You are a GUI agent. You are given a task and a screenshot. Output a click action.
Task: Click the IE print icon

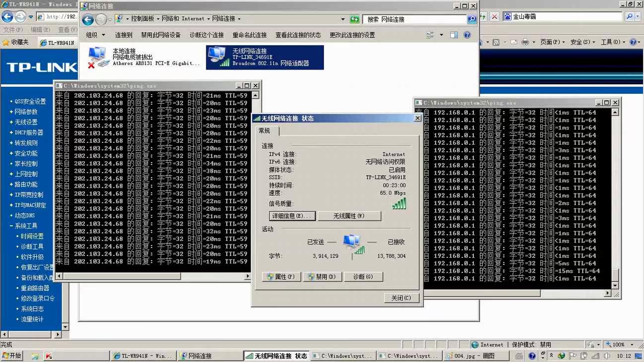[x=525, y=42]
